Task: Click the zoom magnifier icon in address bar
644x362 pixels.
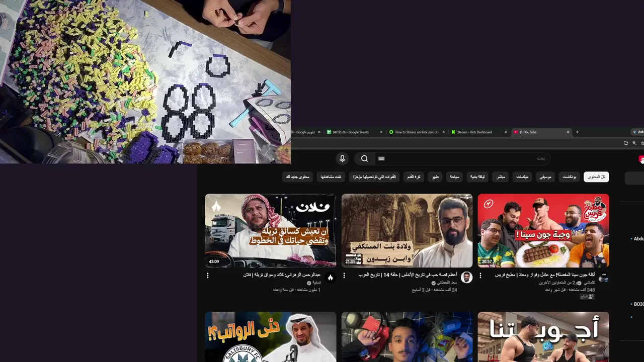Action: pos(634,143)
